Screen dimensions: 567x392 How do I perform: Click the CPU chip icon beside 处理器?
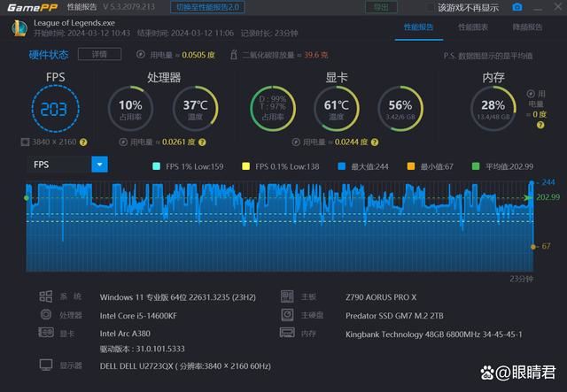[46, 314]
